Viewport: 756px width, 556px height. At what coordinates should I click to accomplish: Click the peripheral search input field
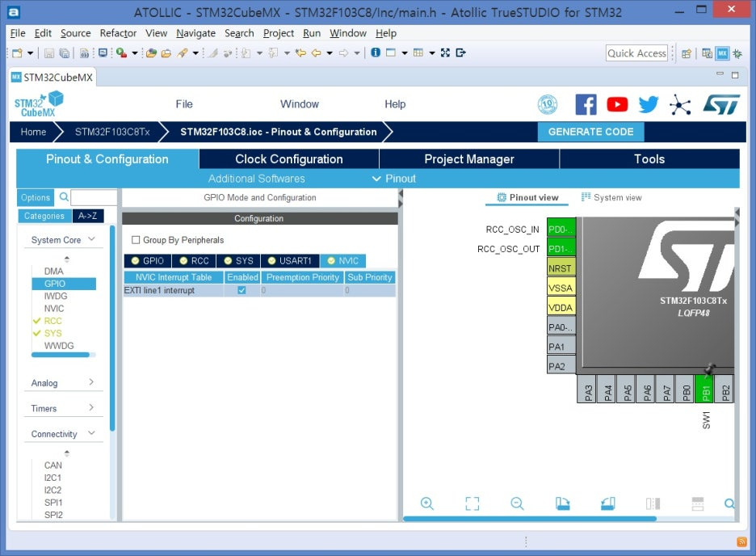[94, 197]
